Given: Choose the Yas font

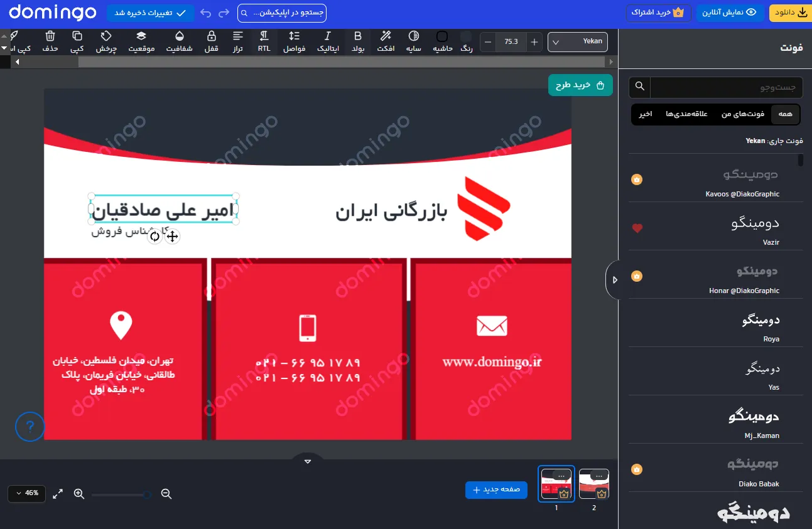Looking at the screenshot, I should click(716, 372).
